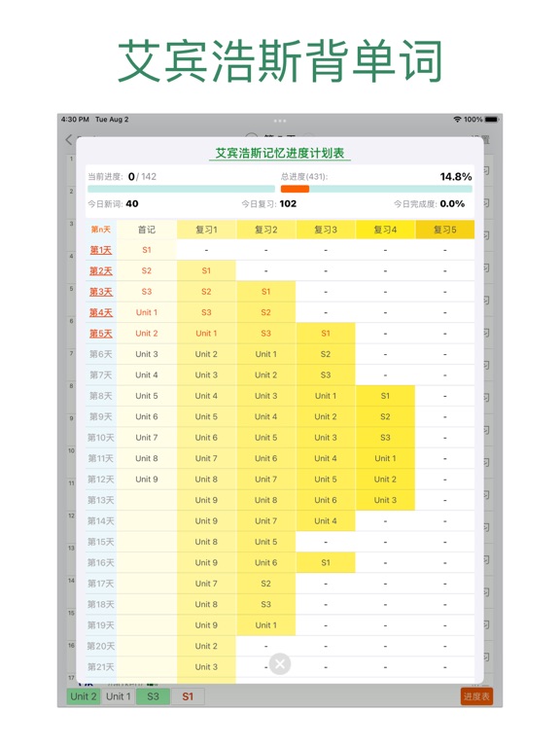The height and width of the screenshot is (747, 560).
Task: Click Unit 3 in the 第13天 复习4 cell
Action: coord(385,500)
